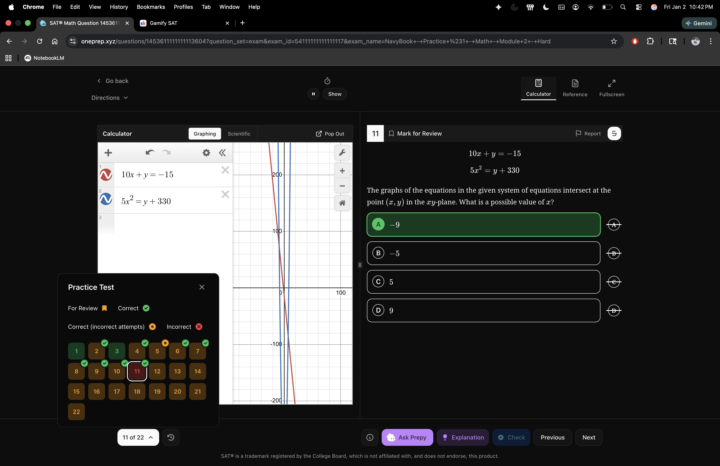Viewport: 720px width, 466px height.
Task: Switch to the Scientific calculator tab
Action: 239,133
